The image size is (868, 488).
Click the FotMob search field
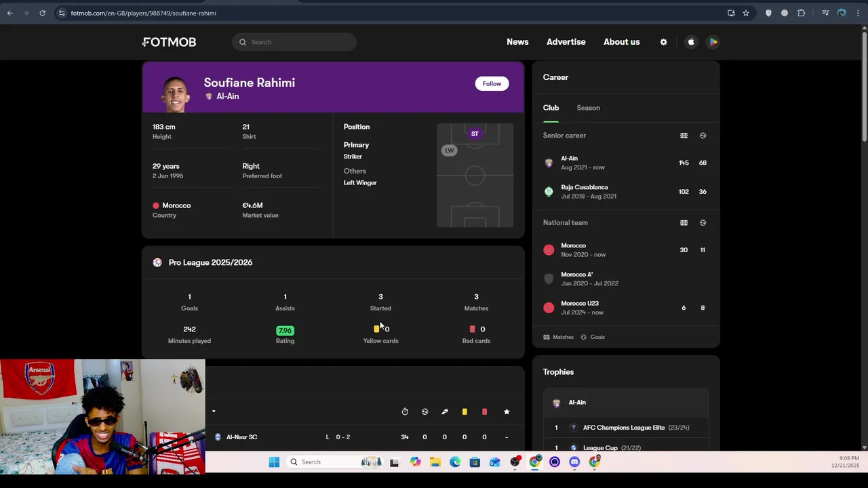click(294, 42)
